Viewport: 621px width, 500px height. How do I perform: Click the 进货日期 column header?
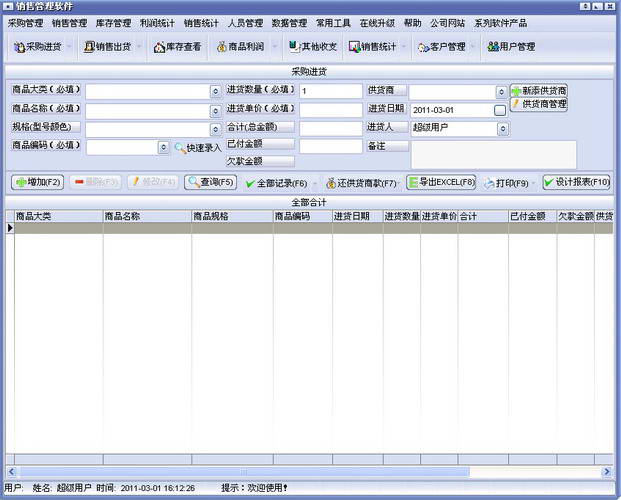(358, 216)
